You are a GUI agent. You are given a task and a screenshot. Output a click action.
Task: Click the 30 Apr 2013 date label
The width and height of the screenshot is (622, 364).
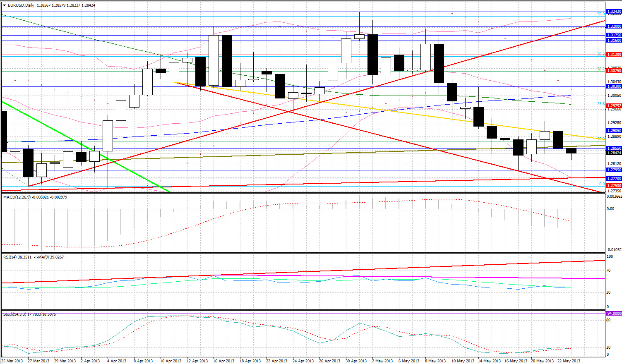point(356,361)
